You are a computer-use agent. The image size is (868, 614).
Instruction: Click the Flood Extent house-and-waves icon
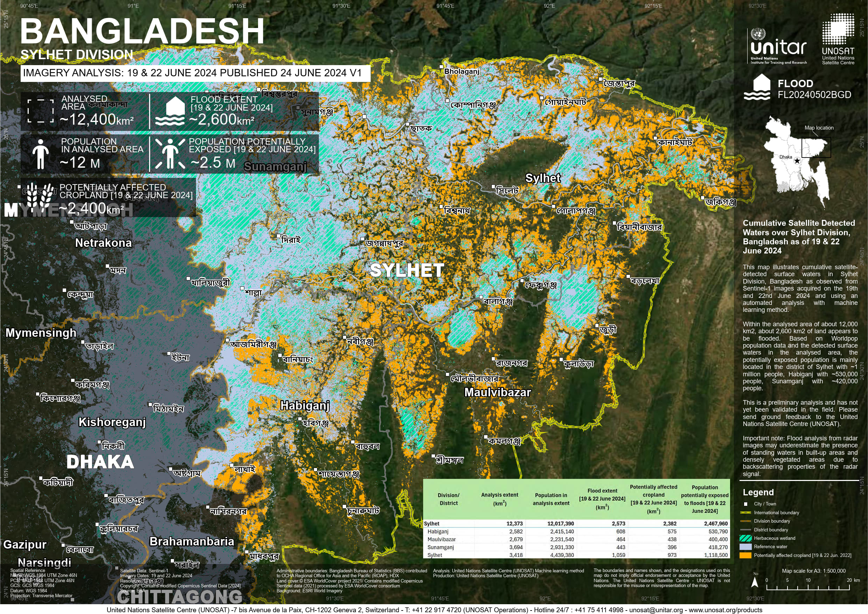(170, 111)
